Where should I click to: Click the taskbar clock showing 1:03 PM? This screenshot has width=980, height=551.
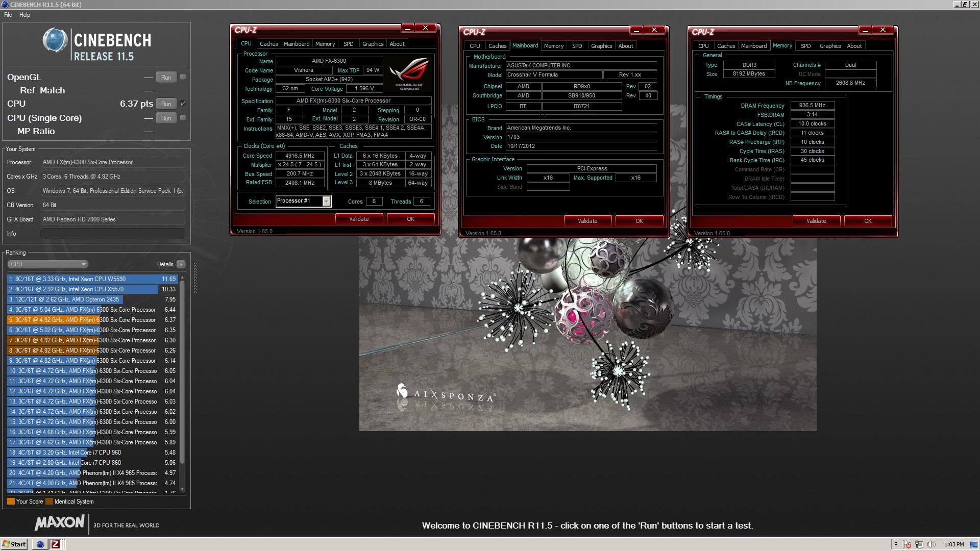tap(954, 544)
